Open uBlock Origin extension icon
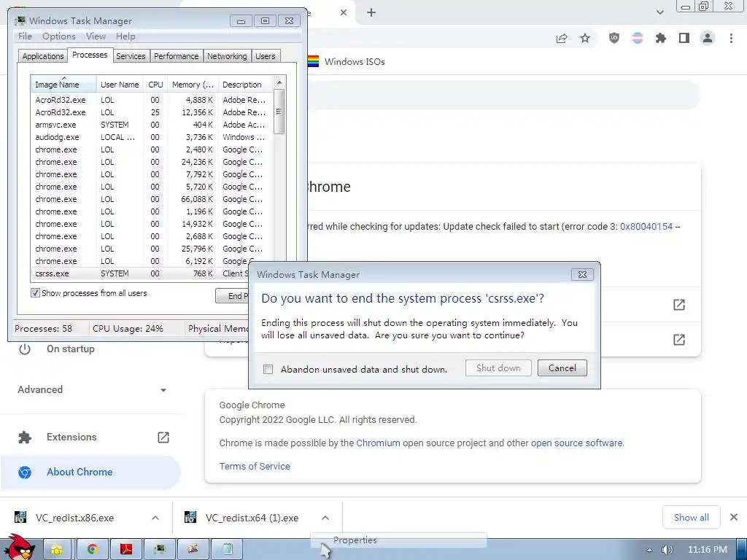Screen dimensions: 747x560 click(614, 38)
